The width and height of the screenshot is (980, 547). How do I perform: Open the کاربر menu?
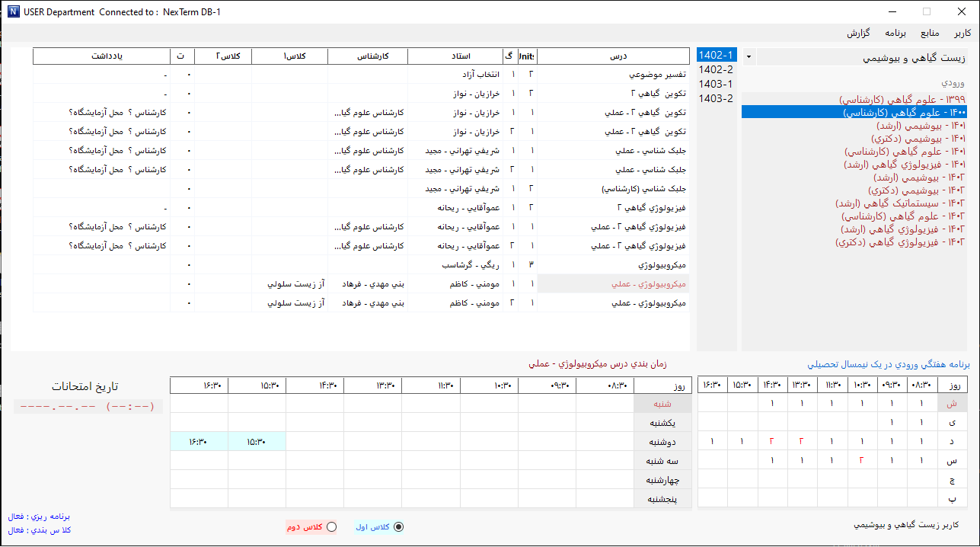962,33
